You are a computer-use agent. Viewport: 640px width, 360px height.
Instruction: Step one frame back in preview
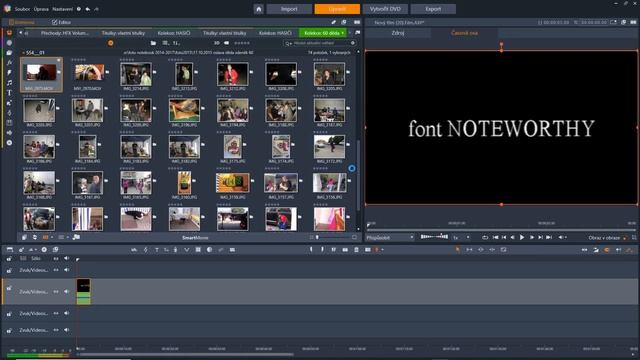513,238
